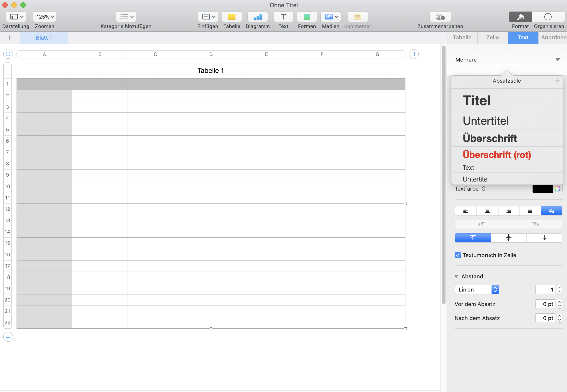Switch to the Zelle tab
Image resolution: width=567 pixels, height=392 pixels.
492,38
